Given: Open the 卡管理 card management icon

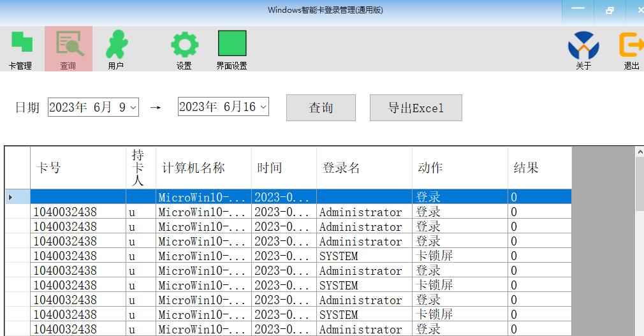Looking at the screenshot, I should click(x=21, y=48).
